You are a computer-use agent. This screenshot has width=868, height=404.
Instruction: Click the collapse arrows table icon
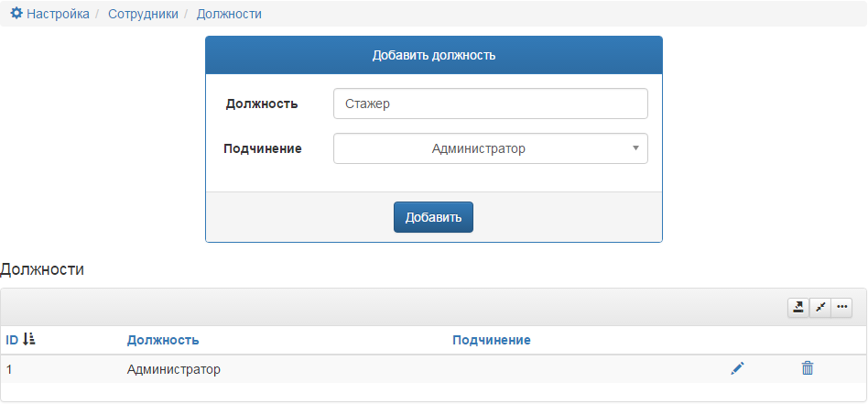pyautogui.click(x=820, y=308)
